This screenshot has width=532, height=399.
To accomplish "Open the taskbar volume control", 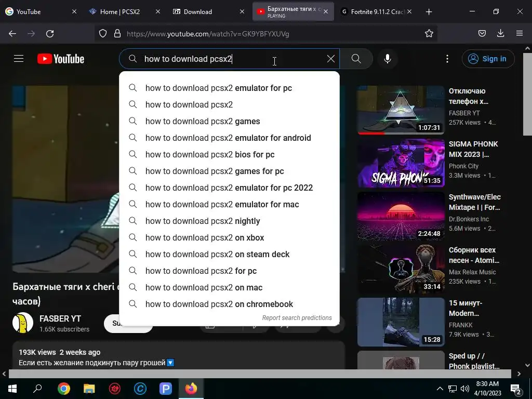I will pos(465,389).
